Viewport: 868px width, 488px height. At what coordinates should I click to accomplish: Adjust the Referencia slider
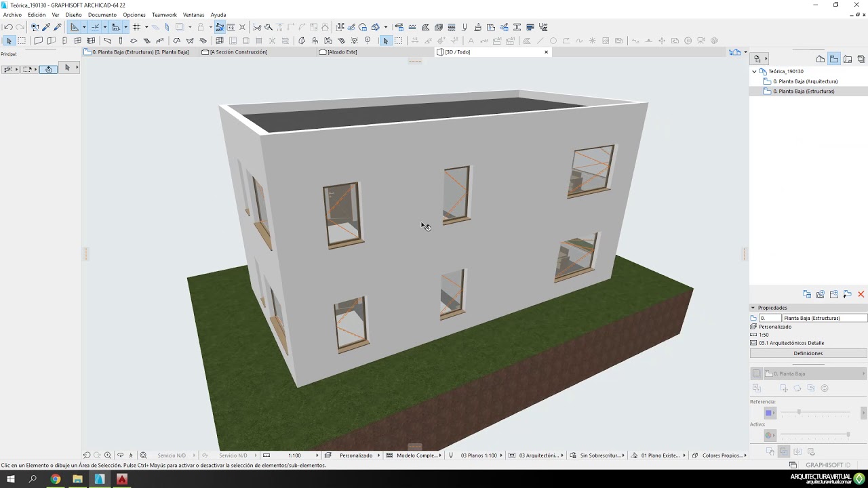[816, 412]
